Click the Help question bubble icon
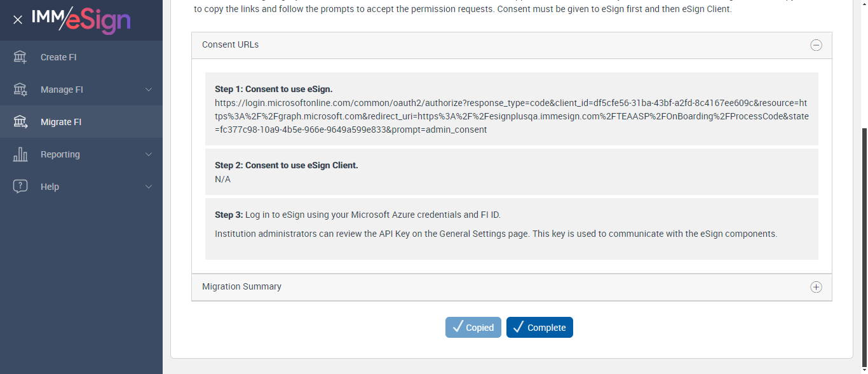This screenshot has height=374, width=868. [x=20, y=187]
